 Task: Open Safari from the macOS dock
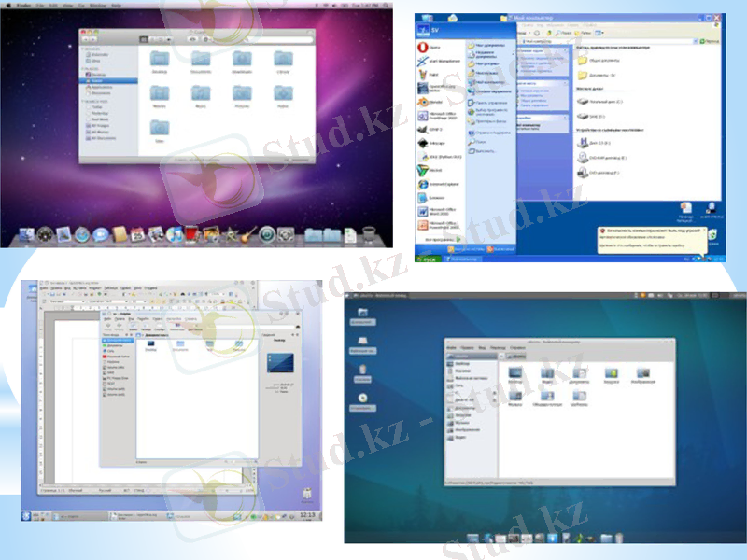(x=81, y=235)
